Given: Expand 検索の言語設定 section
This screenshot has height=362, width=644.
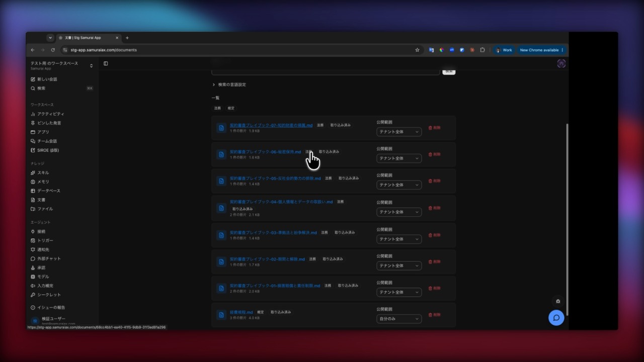Looking at the screenshot, I should 229,84.
